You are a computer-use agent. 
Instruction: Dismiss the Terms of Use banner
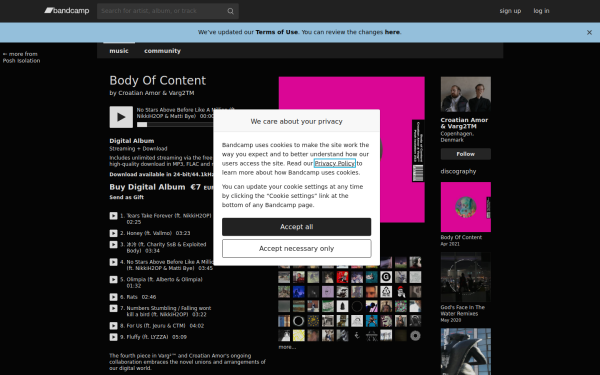tap(589, 33)
